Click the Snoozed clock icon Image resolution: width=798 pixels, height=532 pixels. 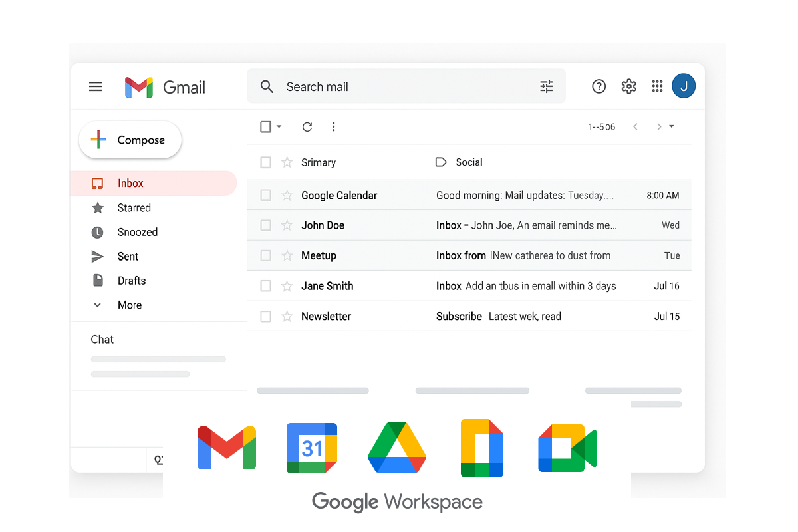coord(97,232)
